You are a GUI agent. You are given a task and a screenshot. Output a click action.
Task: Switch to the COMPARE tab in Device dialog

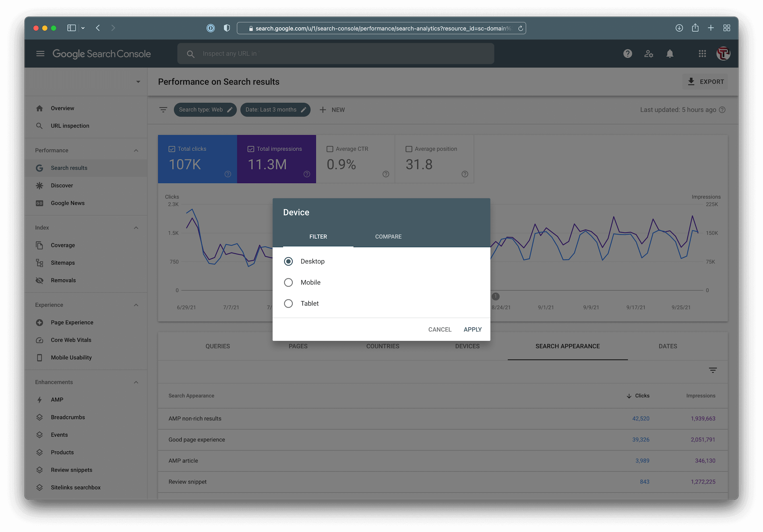(x=388, y=236)
